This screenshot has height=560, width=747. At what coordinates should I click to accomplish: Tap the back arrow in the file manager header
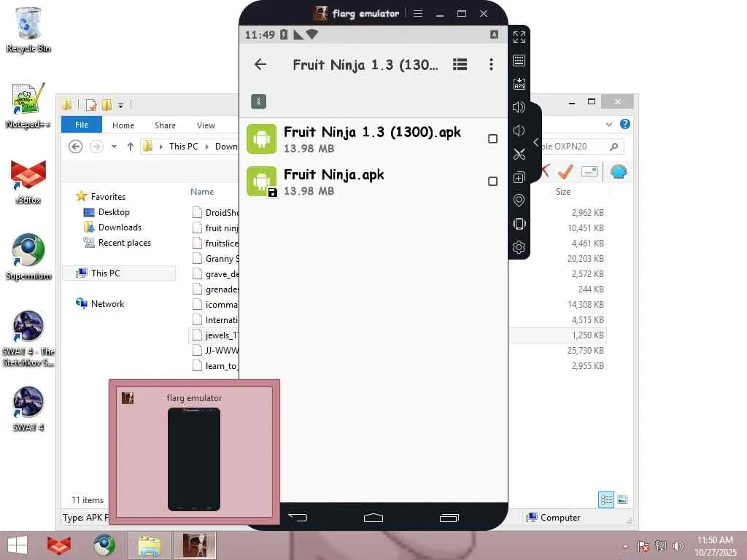point(260,64)
